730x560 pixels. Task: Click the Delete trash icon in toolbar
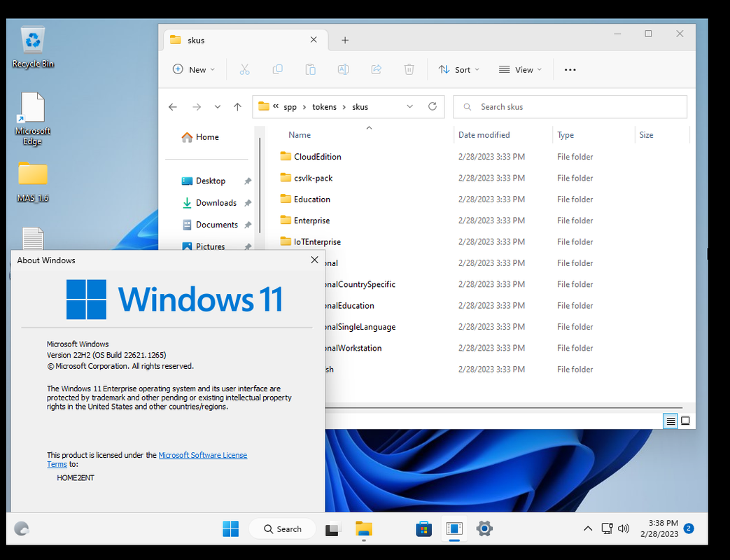(x=409, y=70)
